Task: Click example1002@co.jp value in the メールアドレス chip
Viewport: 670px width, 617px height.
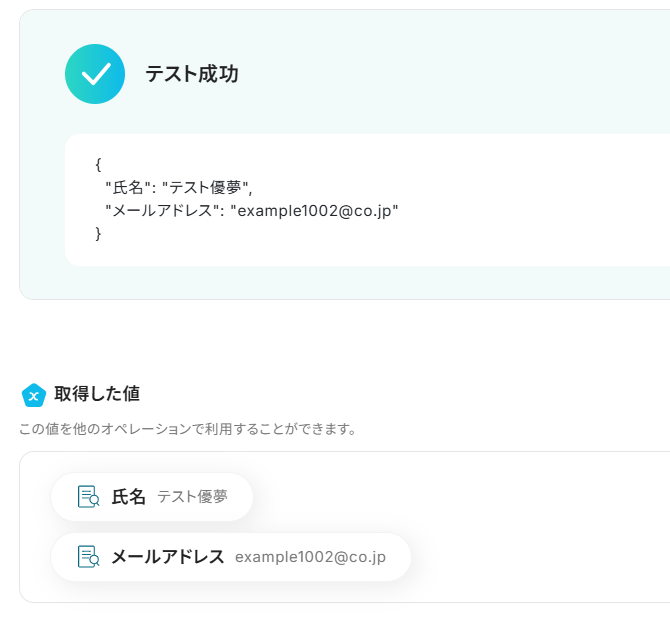Action: click(x=310, y=557)
